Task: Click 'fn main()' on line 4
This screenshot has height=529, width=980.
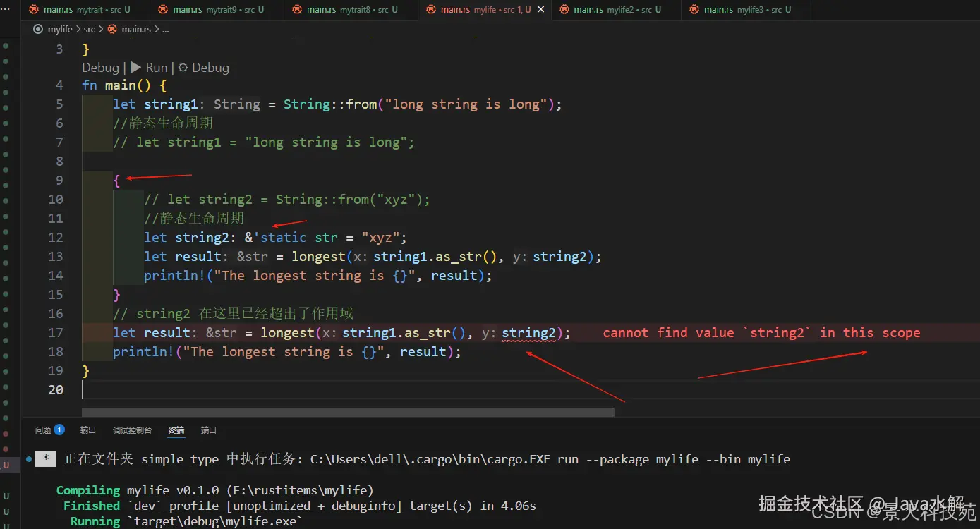Action: pos(116,85)
